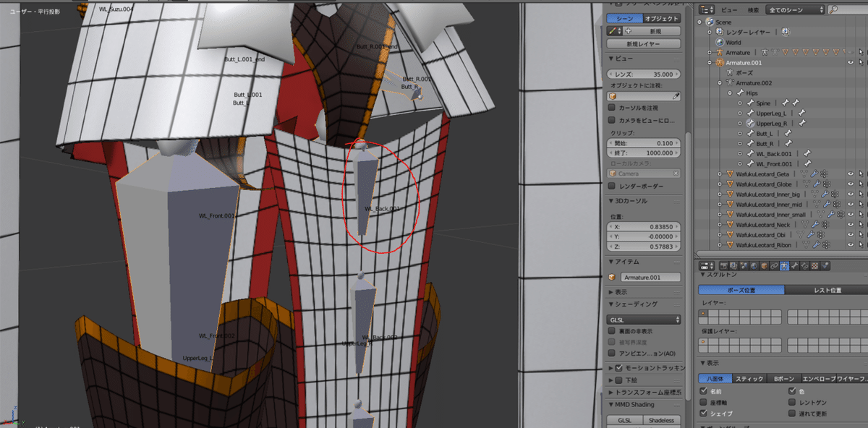Open the outliner ビュー menu
The height and width of the screenshot is (428, 868).
tap(729, 10)
